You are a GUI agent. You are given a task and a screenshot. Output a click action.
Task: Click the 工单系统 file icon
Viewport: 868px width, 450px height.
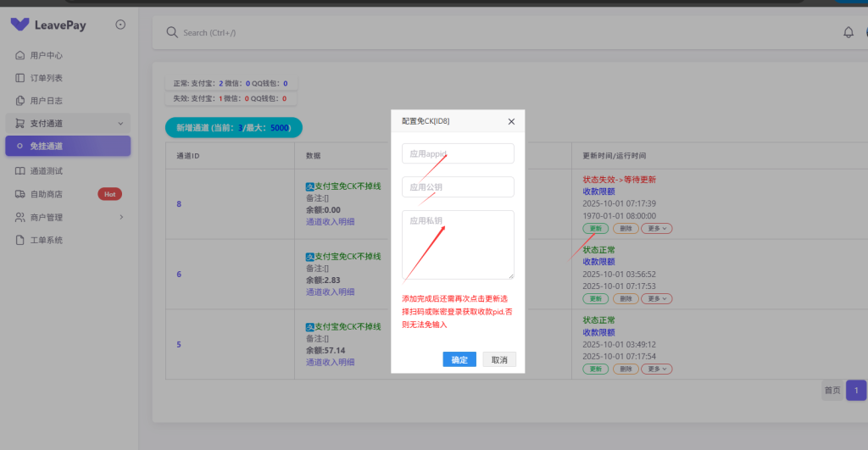[20, 240]
